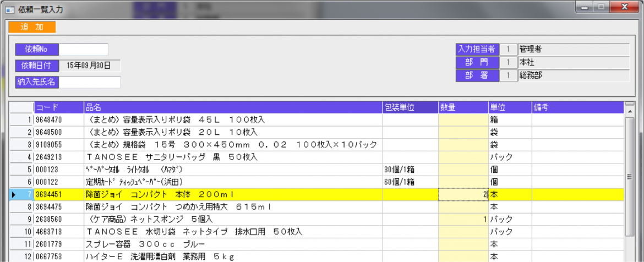Select the 依頼日付 field showing 15年09月30日
Image resolution: width=644 pixels, height=262 pixels.
pyautogui.click(x=90, y=65)
